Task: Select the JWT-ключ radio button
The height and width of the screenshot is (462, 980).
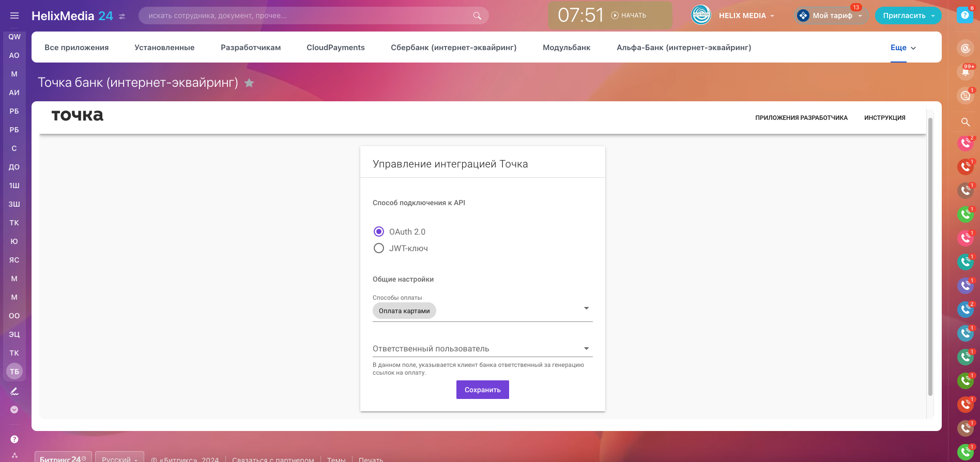Action: click(379, 248)
